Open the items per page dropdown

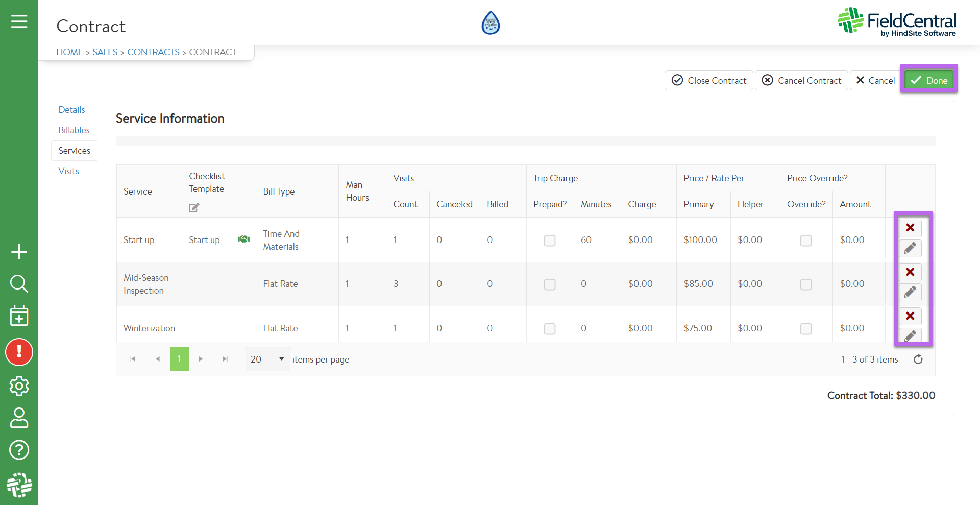(x=267, y=359)
